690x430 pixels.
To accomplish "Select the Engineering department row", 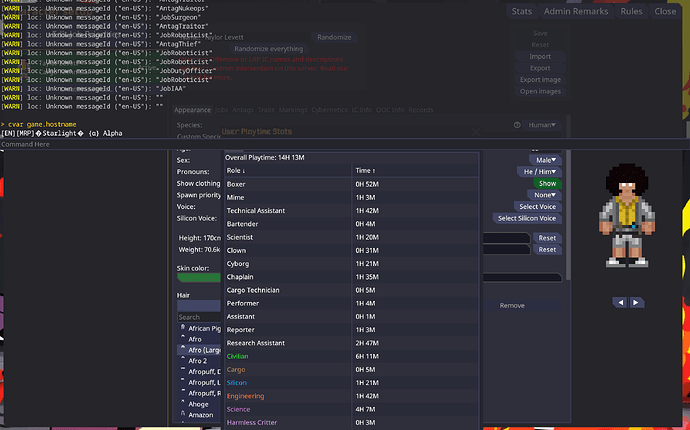I will 352,396.
